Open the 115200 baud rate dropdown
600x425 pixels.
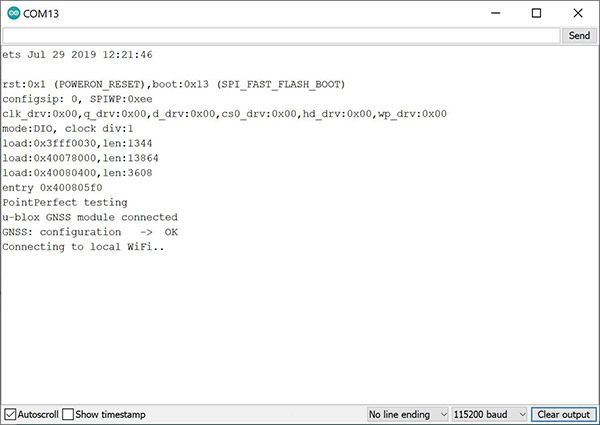tap(490, 414)
